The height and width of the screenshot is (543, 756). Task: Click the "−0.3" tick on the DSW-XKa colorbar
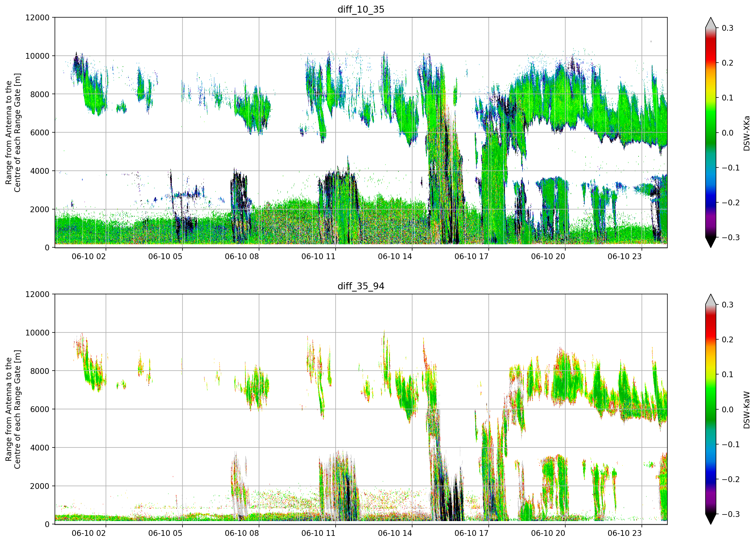click(x=731, y=238)
